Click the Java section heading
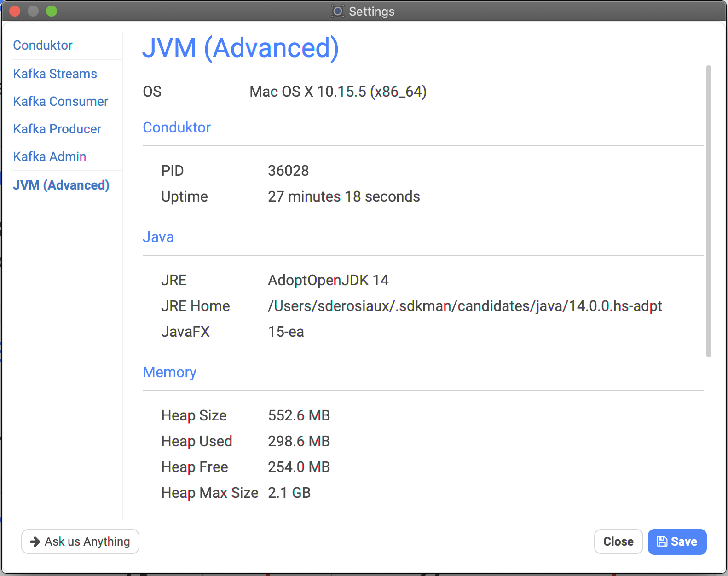The image size is (728, 576). pos(158,237)
